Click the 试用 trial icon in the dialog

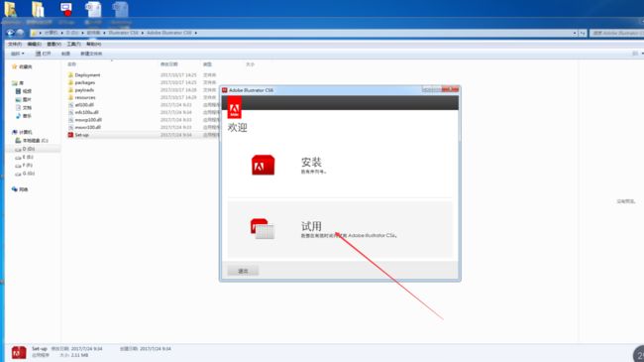(263, 229)
